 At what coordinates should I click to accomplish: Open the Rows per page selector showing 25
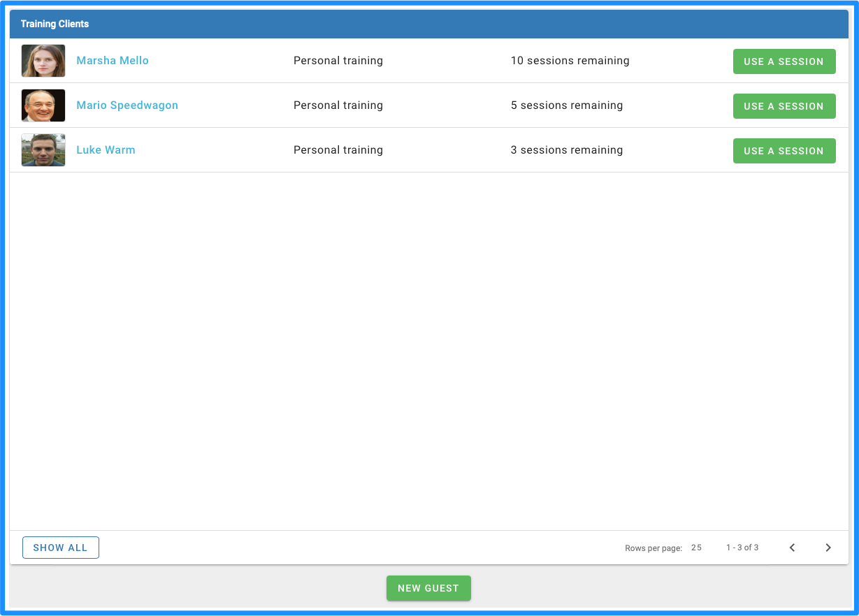[696, 548]
